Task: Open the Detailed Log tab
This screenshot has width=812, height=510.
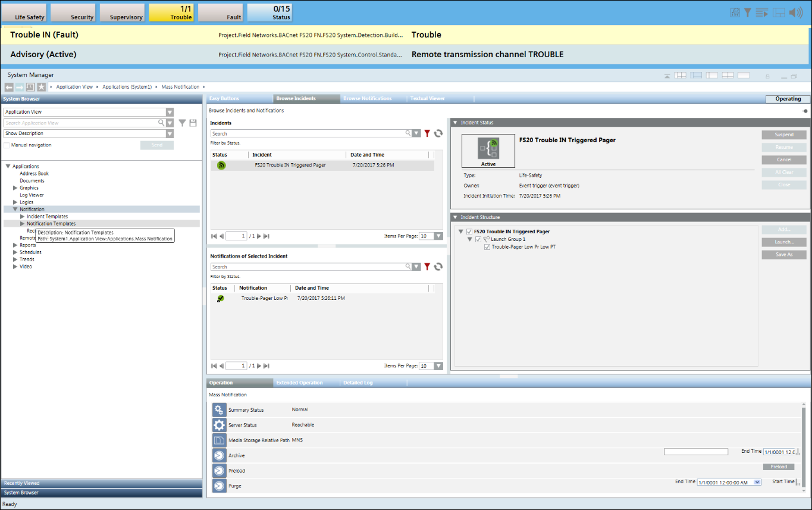Action: tap(358, 383)
